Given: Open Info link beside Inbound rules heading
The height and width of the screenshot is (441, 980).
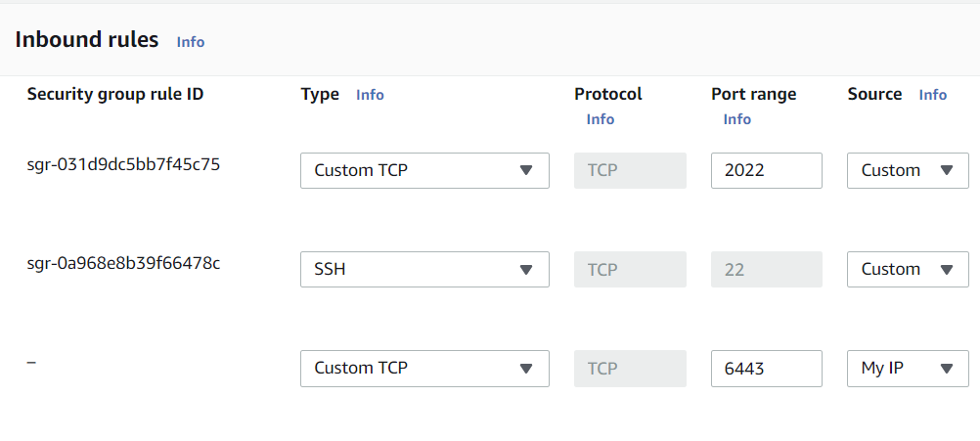Looking at the screenshot, I should 190,42.
